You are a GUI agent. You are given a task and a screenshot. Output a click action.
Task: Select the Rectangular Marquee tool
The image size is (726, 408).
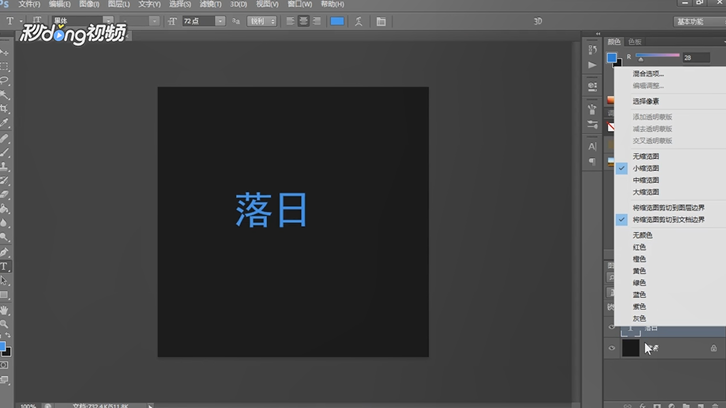coord(5,67)
